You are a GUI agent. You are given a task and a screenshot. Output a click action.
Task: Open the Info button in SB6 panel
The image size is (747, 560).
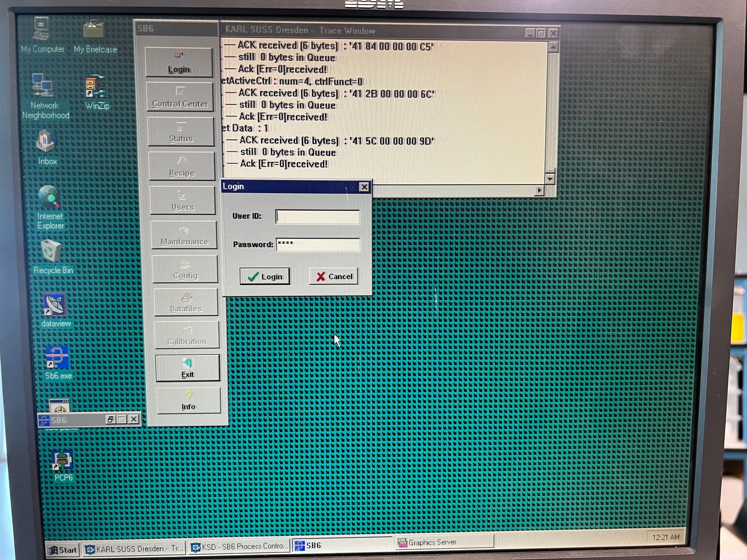(188, 401)
